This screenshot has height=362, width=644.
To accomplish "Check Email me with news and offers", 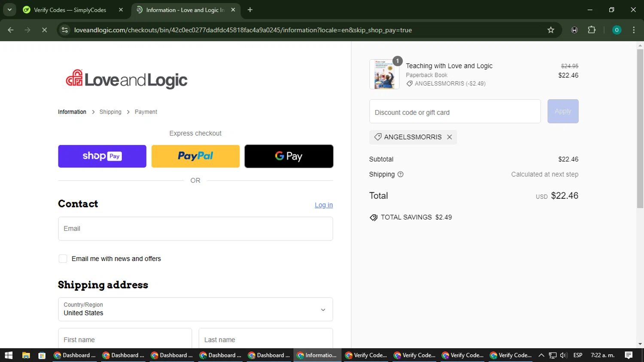I will tap(63, 259).
